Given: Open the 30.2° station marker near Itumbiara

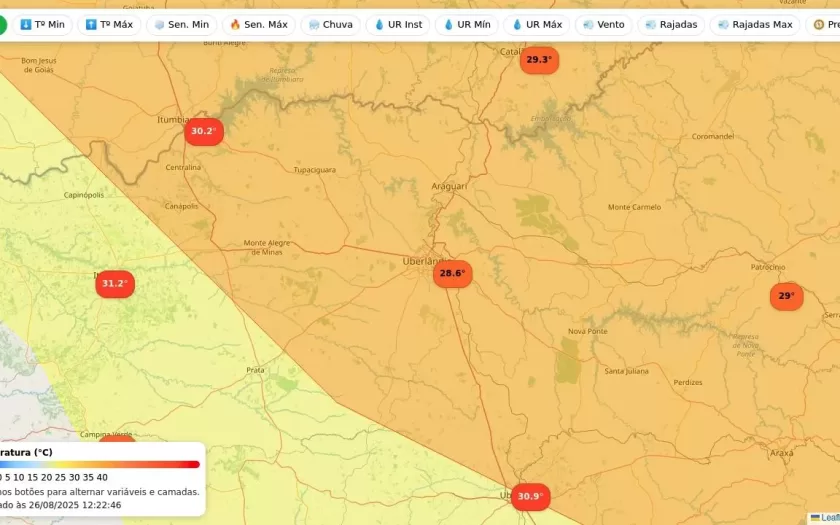Looking at the screenshot, I should click(203, 131).
